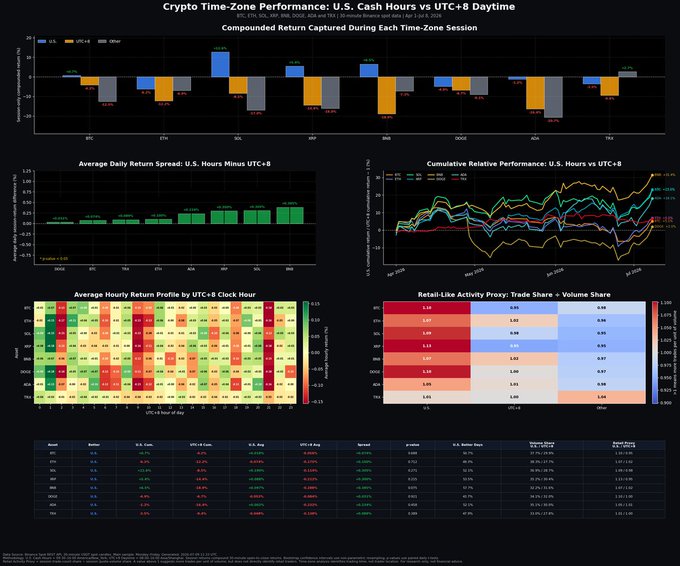The height and width of the screenshot is (566, 680).
Task: Select ADA's gray Other bar in the compounded return chart
Action: pyautogui.click(x=553, y=97)
